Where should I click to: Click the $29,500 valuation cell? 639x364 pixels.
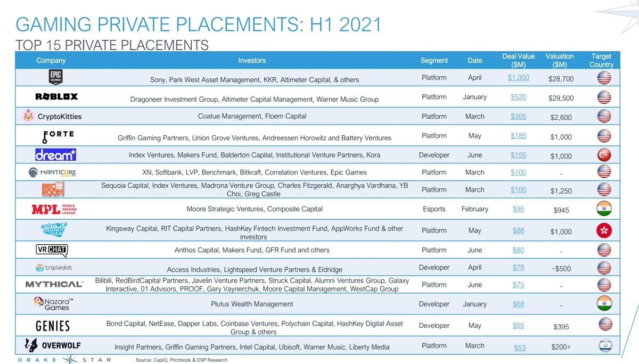[561, 98]
